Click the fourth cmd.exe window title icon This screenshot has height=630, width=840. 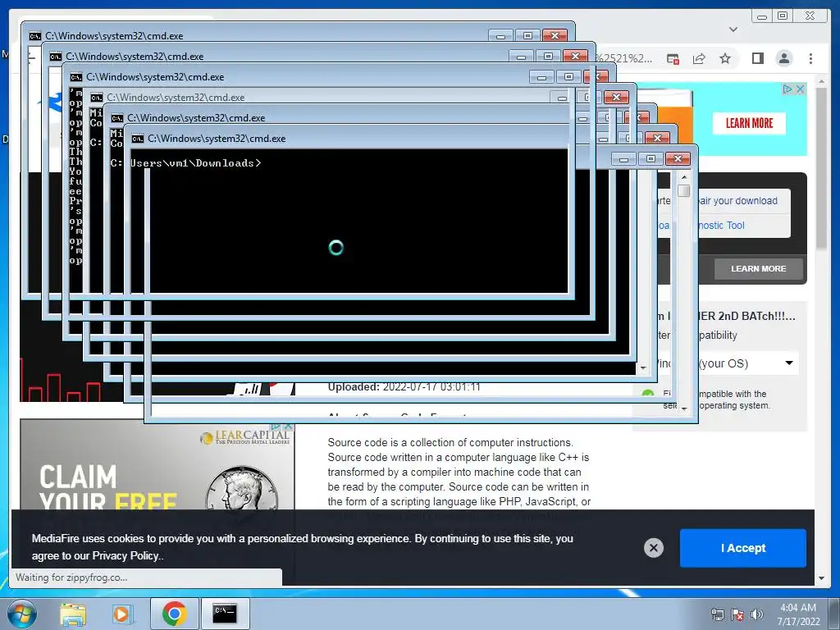click(97, 98)
